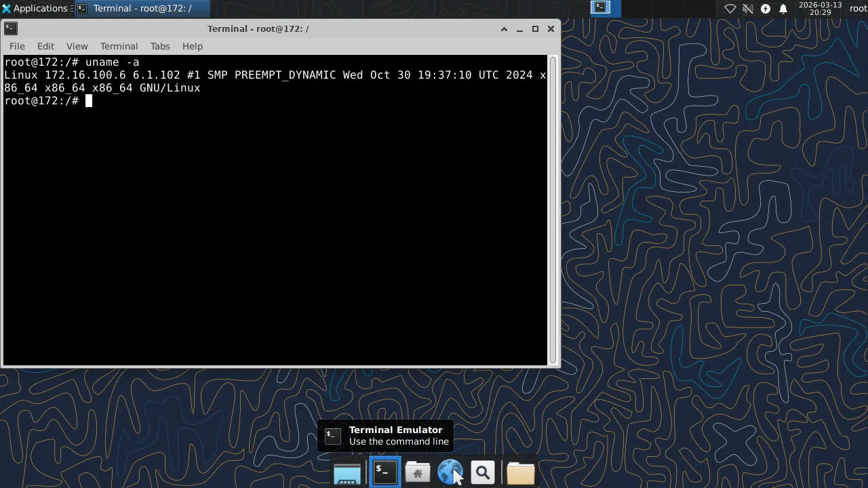Click the power manager icon in the tray
Viewport: 868px width, 488px height.
(x=766, y=8)
